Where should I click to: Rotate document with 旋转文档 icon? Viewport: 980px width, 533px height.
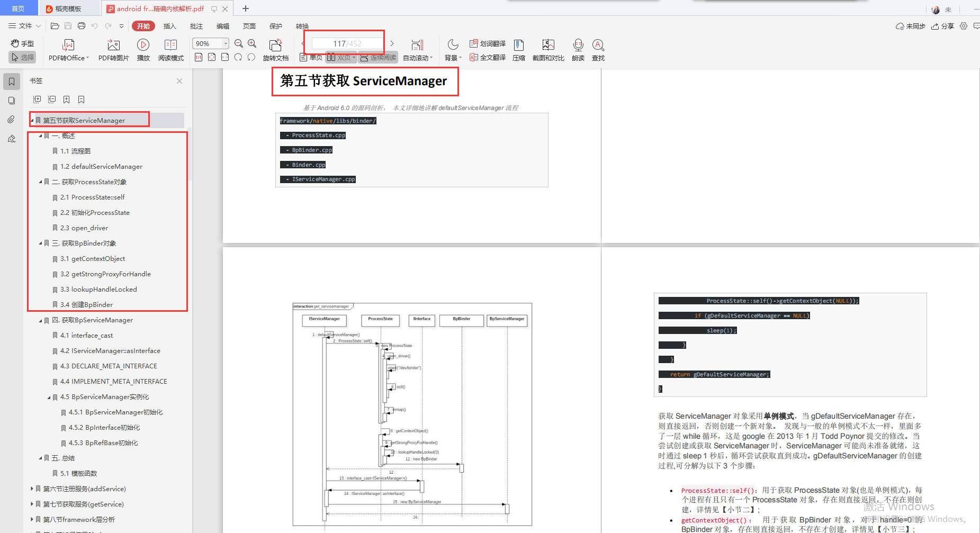point(275,49)
